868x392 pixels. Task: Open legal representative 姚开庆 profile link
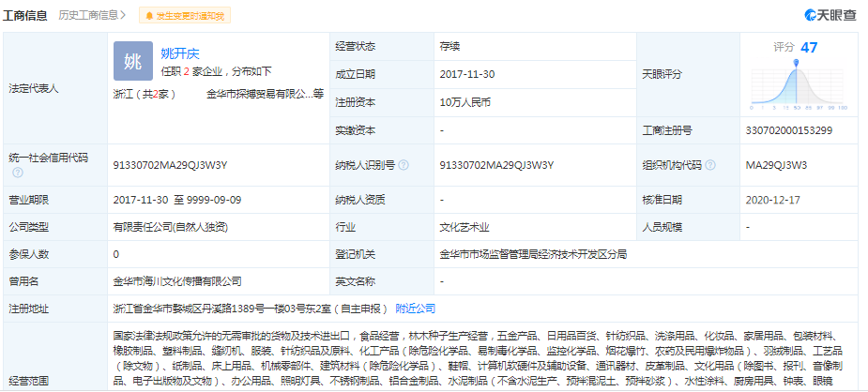tap(180, 53)
